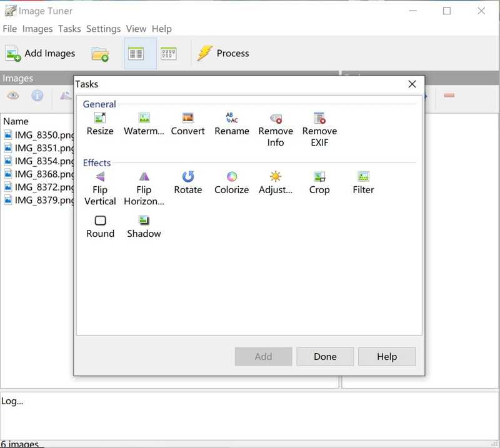Minimize the Image Tuner window
The image size is (500, 448).
413,11
